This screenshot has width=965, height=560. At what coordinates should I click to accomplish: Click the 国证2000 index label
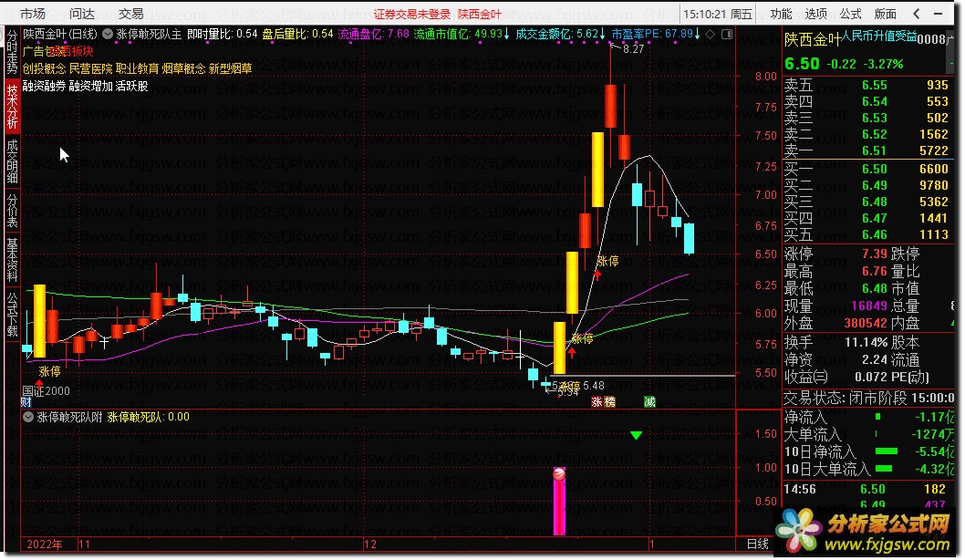coord(47,390)
